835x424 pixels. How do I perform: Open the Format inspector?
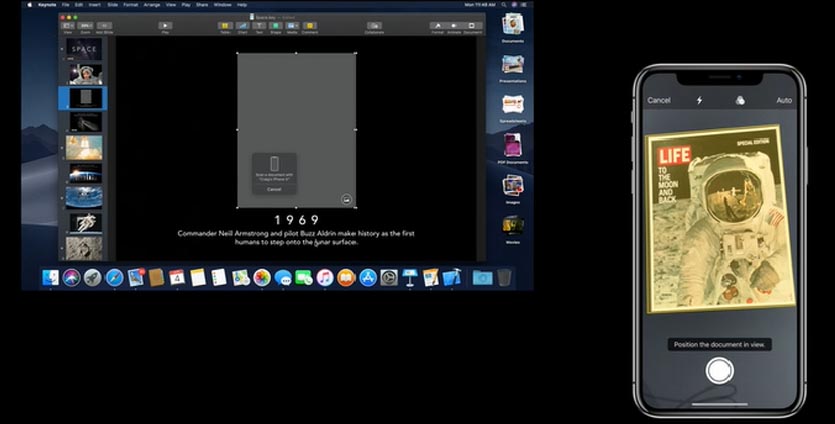click(x=438, y=26)
